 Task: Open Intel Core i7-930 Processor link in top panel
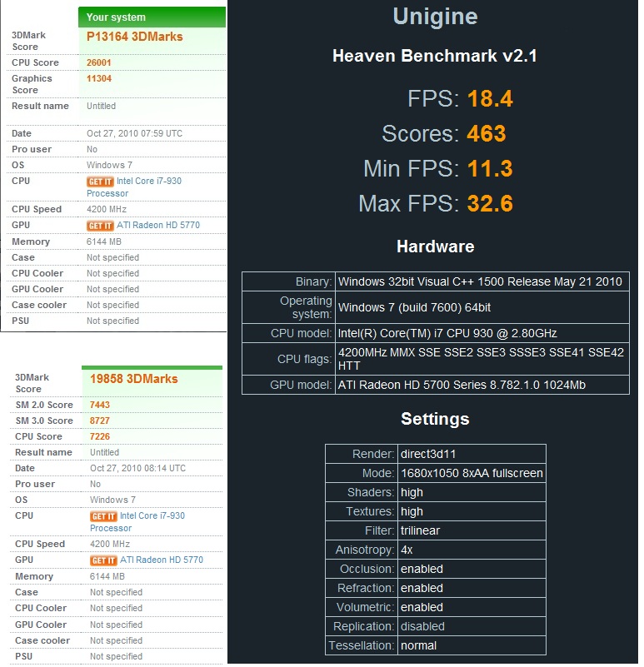[134, 187]
